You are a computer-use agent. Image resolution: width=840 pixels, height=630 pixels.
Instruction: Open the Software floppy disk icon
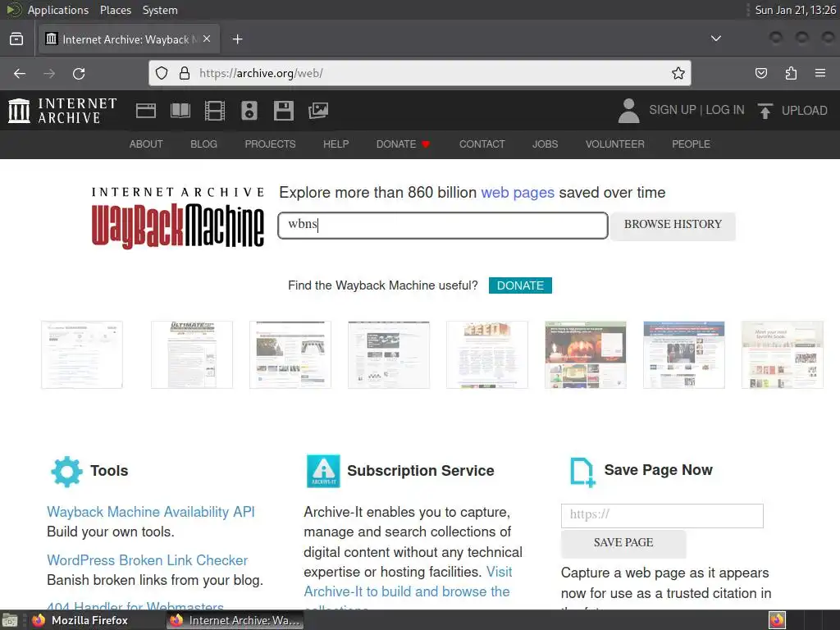coord(283,111)
